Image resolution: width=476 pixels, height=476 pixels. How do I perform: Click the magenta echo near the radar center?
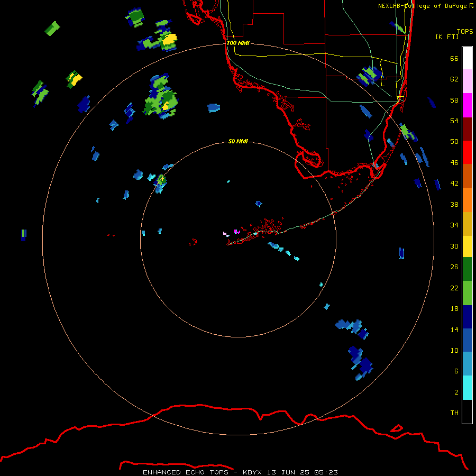pos(236,232)
